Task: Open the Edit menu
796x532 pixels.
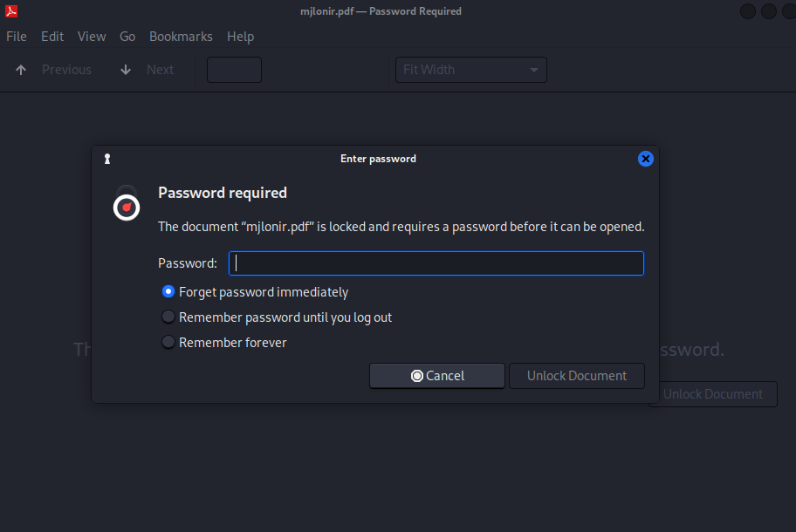Action: (52, 37)
